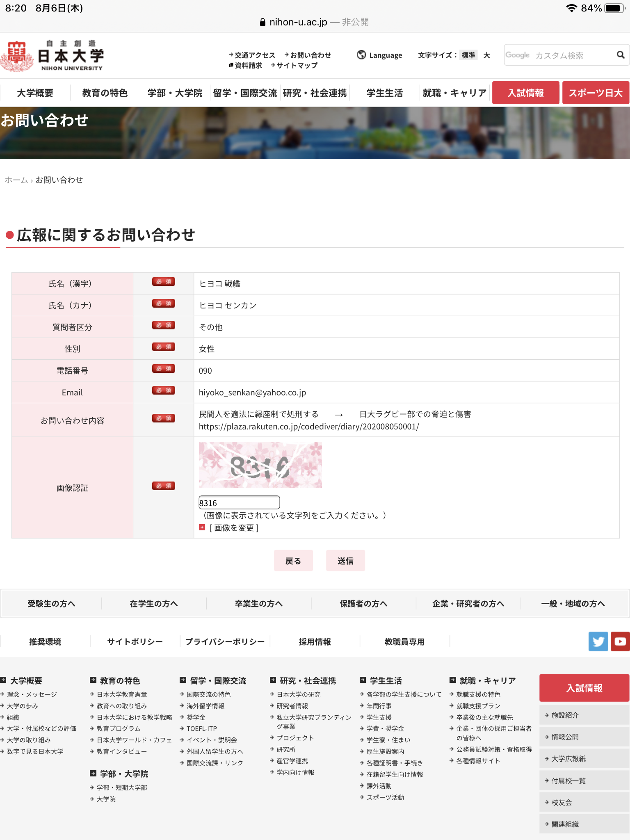Open the プライバシーポリシー link
The height and width of the screenshot is (840, 630).
[225, 642]
